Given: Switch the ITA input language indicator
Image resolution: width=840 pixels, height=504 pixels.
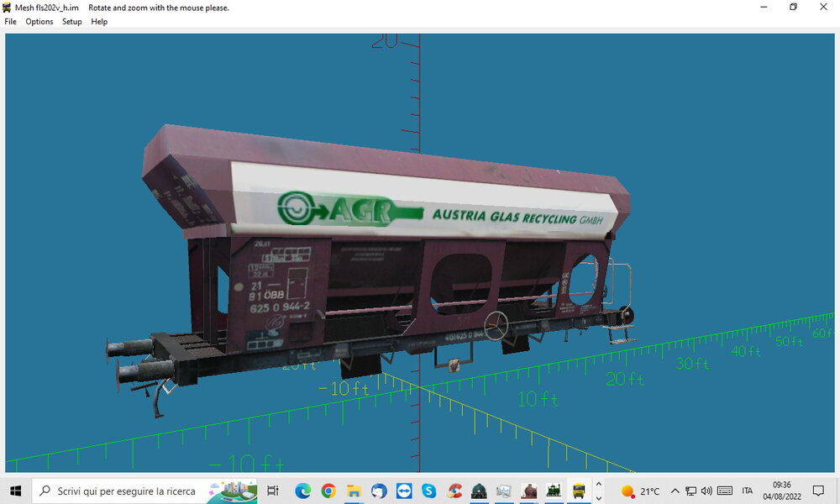Looking at the screenshot, I should coord(748,491).
